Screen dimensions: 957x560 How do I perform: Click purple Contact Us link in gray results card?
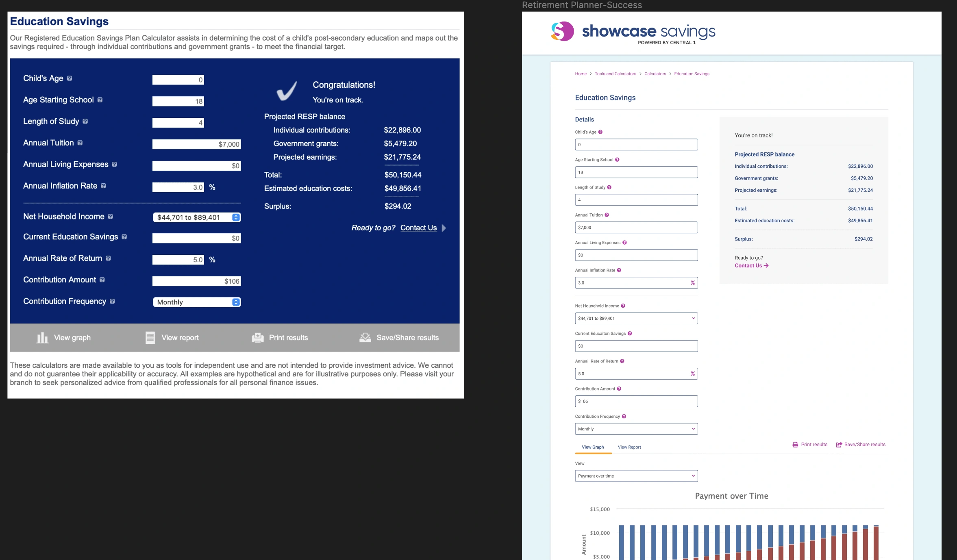pyautogui.click(x=751, y=266)
